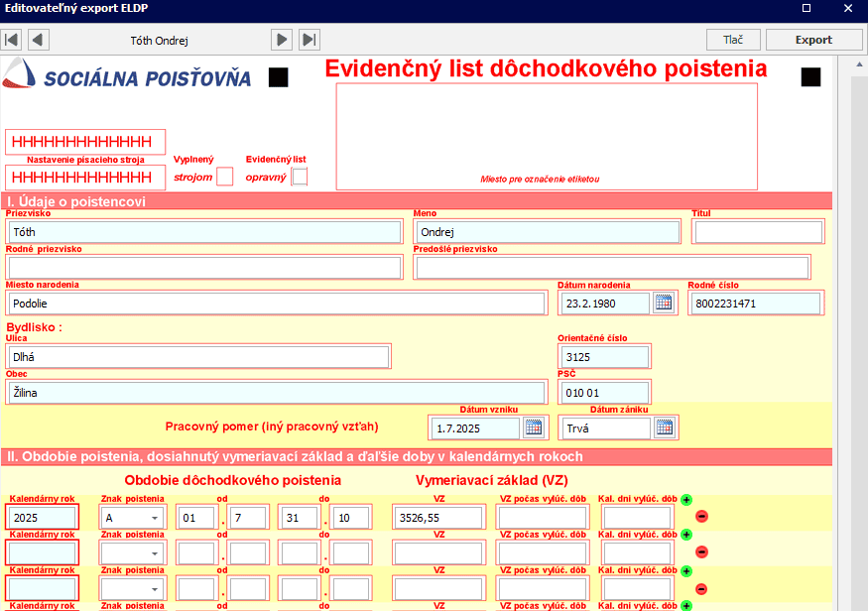
Task: Tick the Evidenčný list opravný checkbox
Action: pyautogui.click(x=300, y=177)
